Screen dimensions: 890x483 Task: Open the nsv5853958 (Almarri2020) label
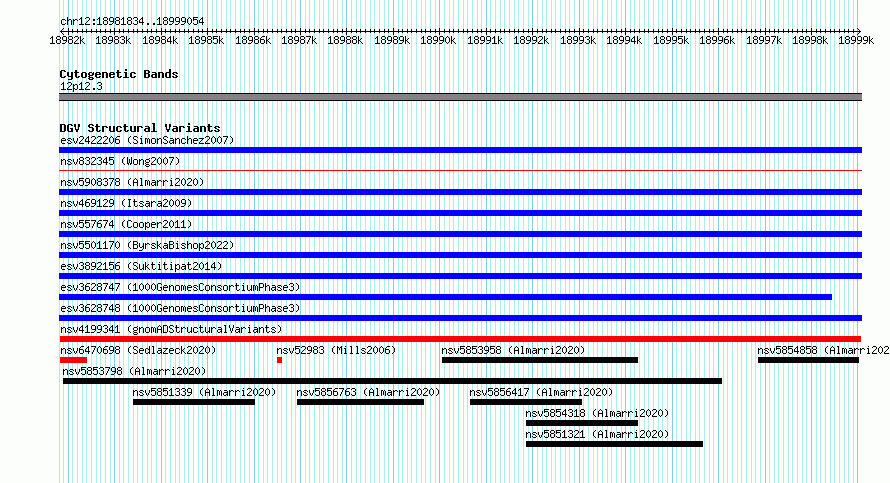(513, 350)
